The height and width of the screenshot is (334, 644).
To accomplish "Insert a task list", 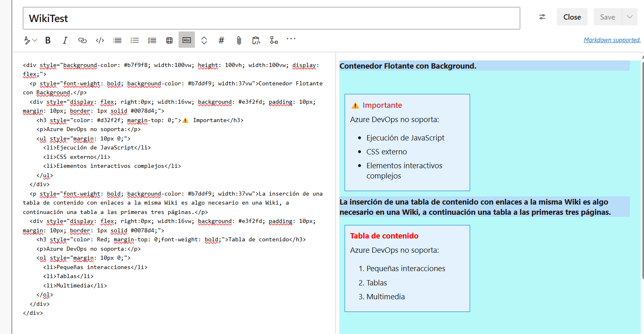I will tap(152, 40).
